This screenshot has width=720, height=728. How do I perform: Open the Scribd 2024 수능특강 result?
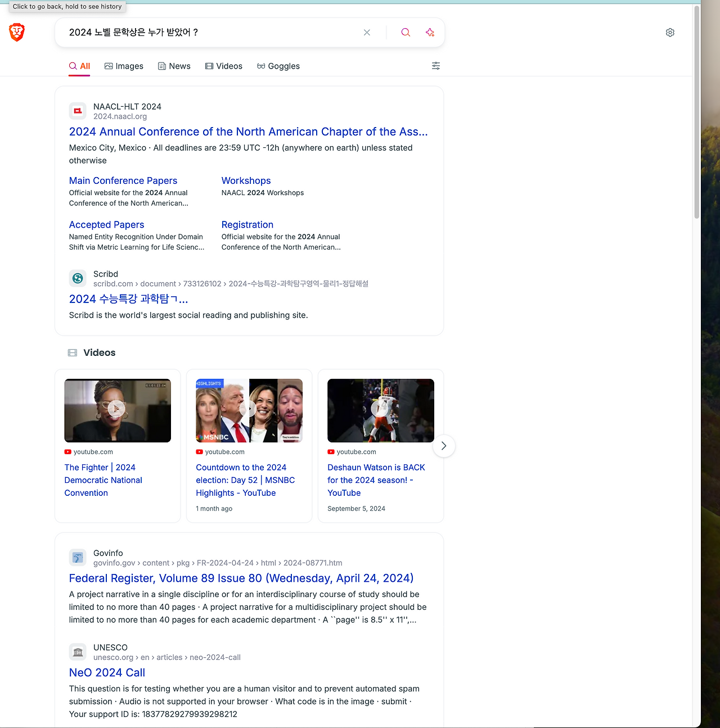coord(128,299)
